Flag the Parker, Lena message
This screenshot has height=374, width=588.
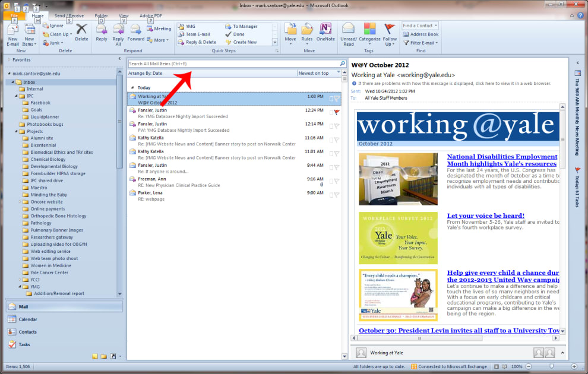point(337,195)
